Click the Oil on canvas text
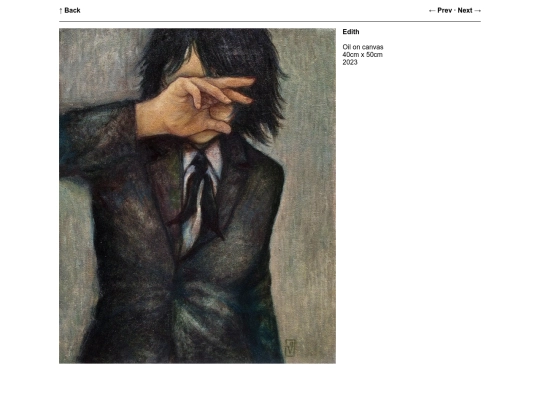This screenshot has height=405, width=540. point(363,47)
